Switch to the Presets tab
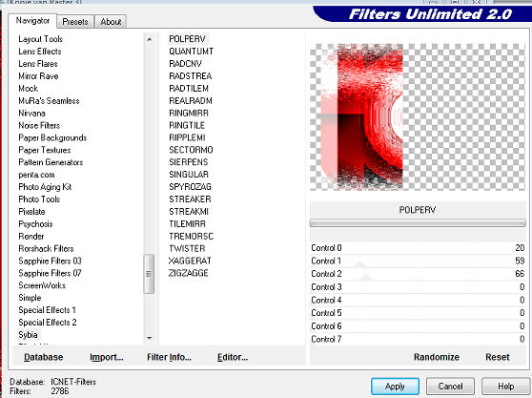 click(x=75, y=22)
